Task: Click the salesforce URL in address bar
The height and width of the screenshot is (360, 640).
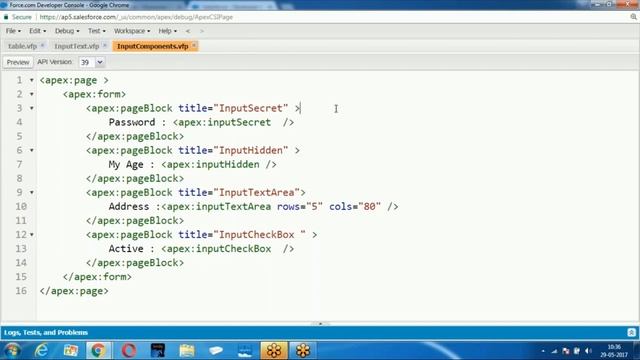Action: coord(136,17)
